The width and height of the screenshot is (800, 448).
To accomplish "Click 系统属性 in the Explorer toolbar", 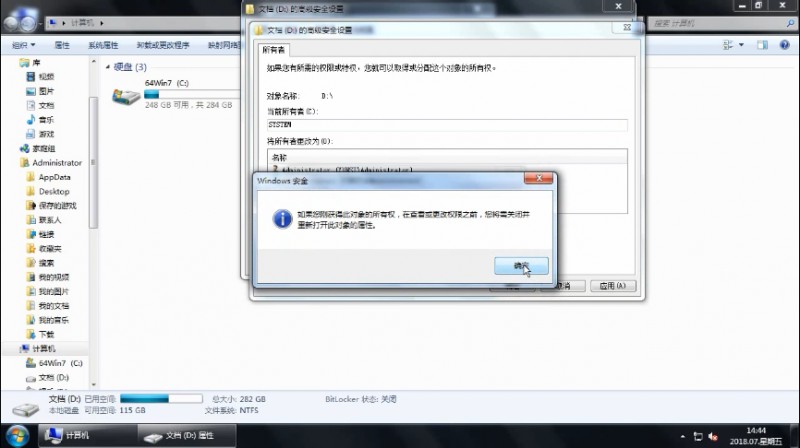I will click(x=103, y=45).
